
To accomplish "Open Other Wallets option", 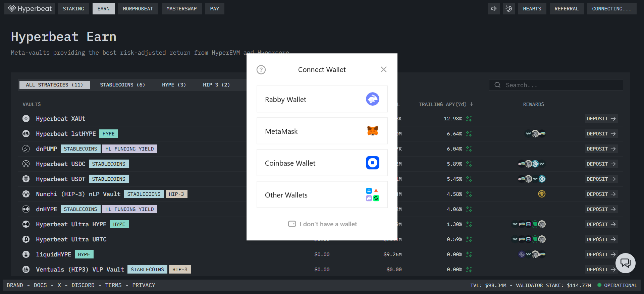I will pyautogui.click(x=322, y=195).
